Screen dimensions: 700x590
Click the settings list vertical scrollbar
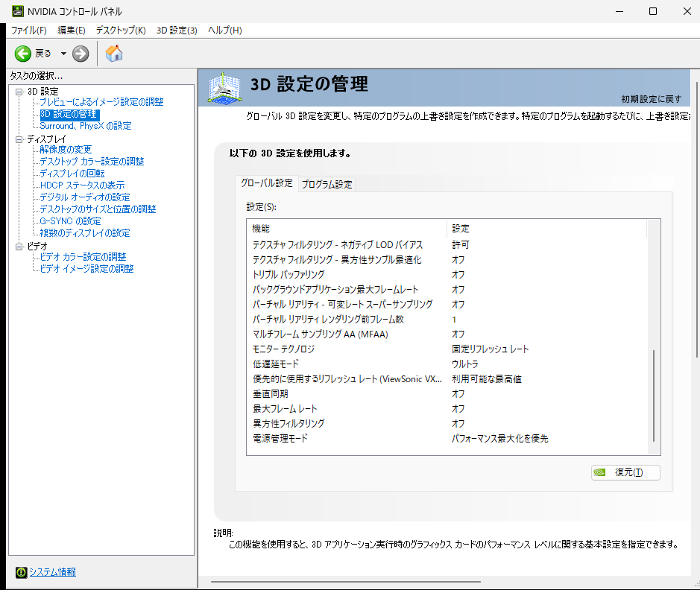tap(653, 395)
